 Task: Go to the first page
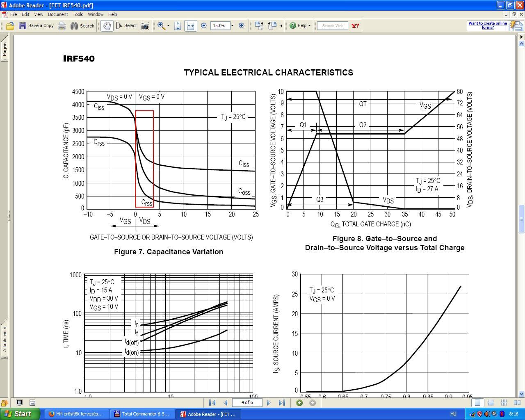point(212,403)
